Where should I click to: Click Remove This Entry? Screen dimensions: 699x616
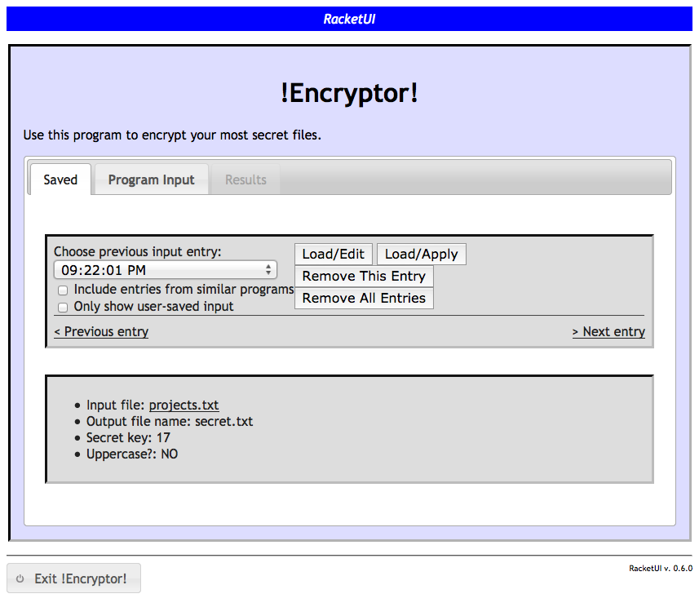[x=364, y=276]
